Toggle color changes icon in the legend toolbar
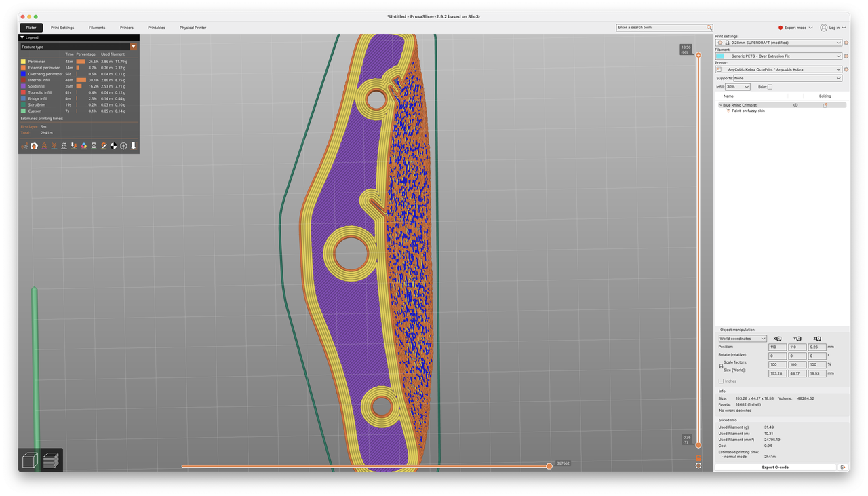 (x=83, y=146)
